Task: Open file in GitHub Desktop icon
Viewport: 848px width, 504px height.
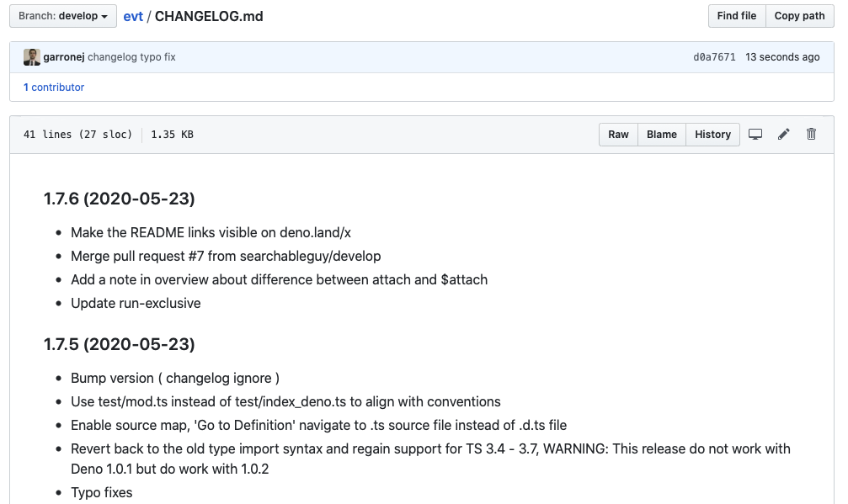Action: (x=755, y=135)
